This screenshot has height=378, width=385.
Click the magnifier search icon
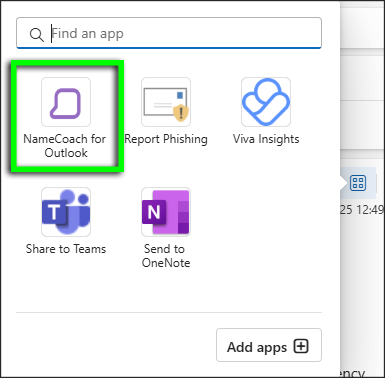36,34
